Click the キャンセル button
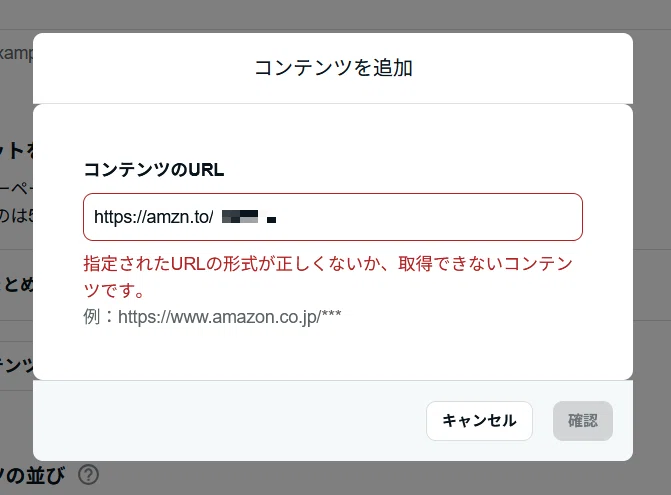Viewport: 671px width, 495px height. coord(479,421)
